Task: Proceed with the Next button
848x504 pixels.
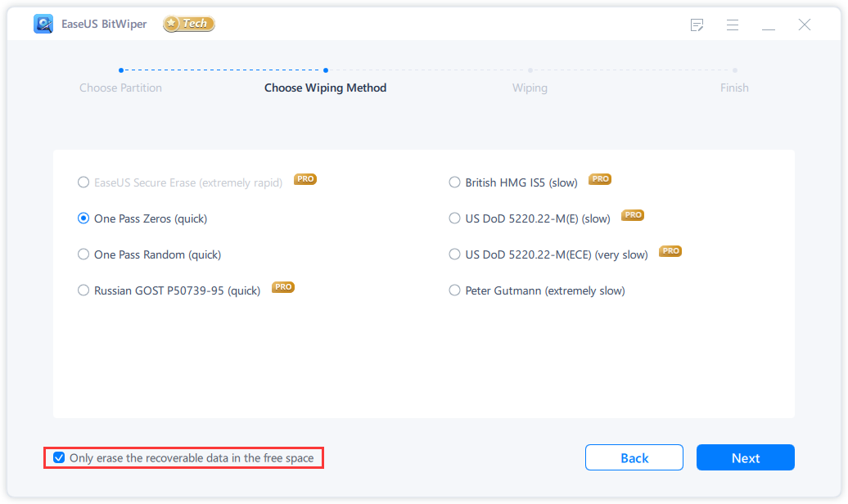Action: pos(745,458)
